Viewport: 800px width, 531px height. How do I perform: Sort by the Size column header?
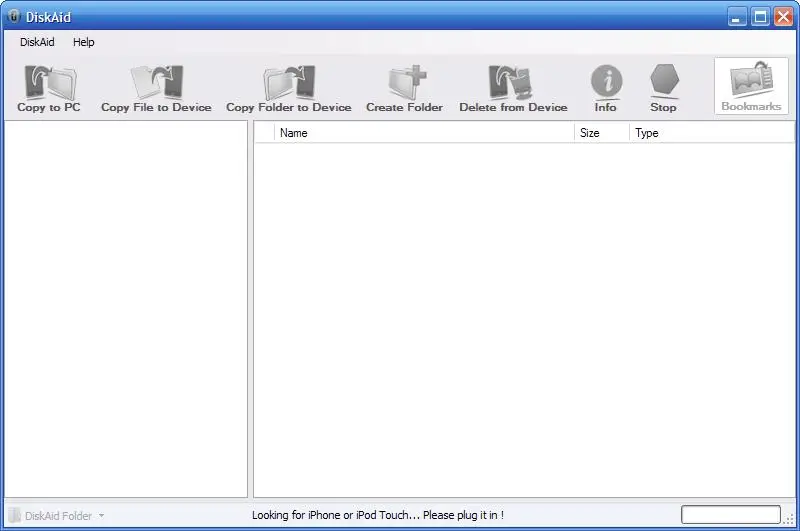pyautogui.click(x=602, y=133)
